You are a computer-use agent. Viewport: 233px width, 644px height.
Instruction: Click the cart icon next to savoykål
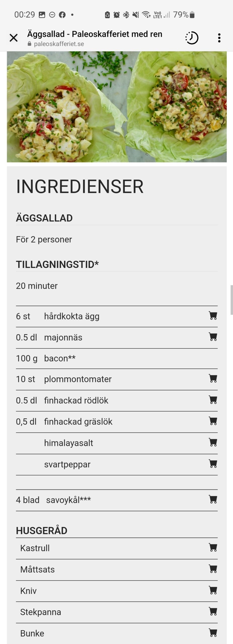(x=213, y=499)
